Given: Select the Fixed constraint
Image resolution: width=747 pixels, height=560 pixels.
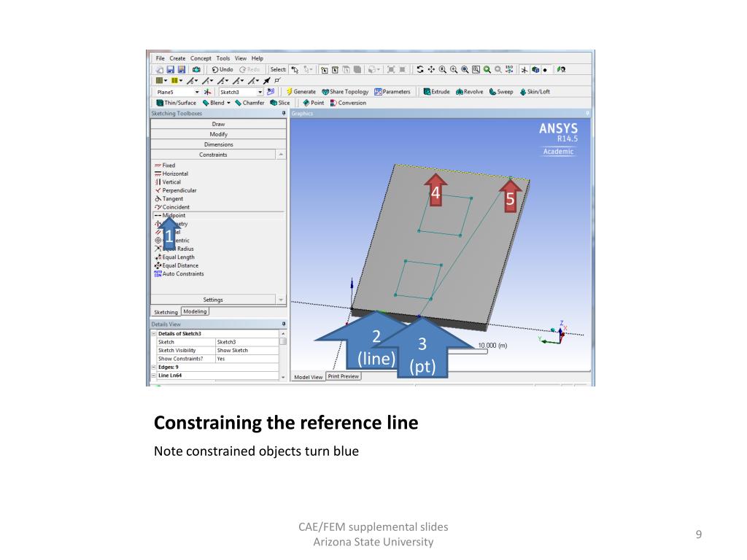Looking at the screenshot, I should click(165, 166).
